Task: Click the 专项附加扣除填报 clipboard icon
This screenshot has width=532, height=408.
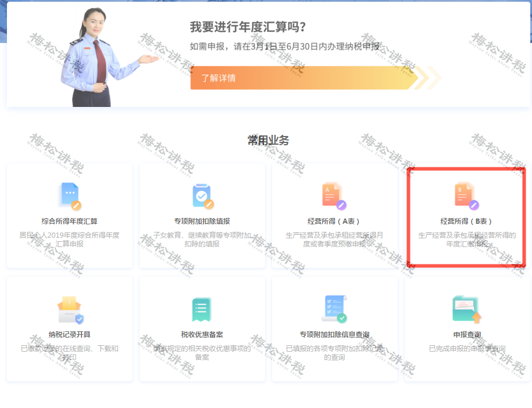Action: coord(202,196)
